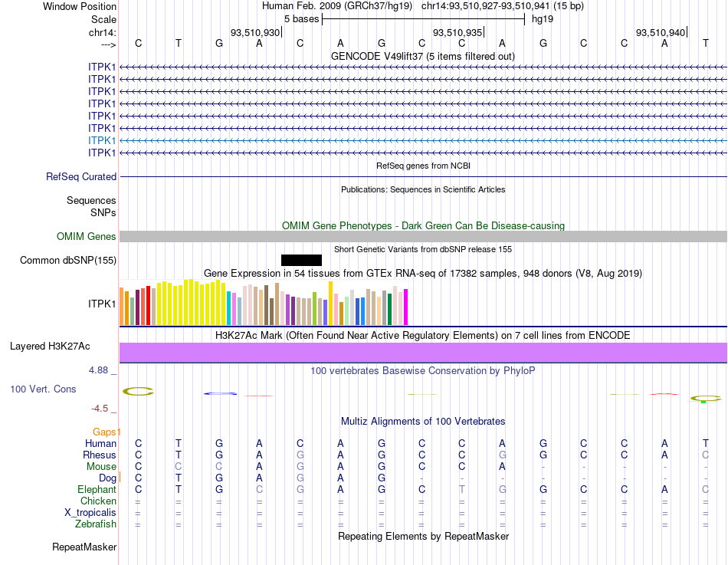Image resolution: width=728 pixels, height=565 pixels.
Task: Open OMIM Gene Phenotypes track title
Action: 423,226
